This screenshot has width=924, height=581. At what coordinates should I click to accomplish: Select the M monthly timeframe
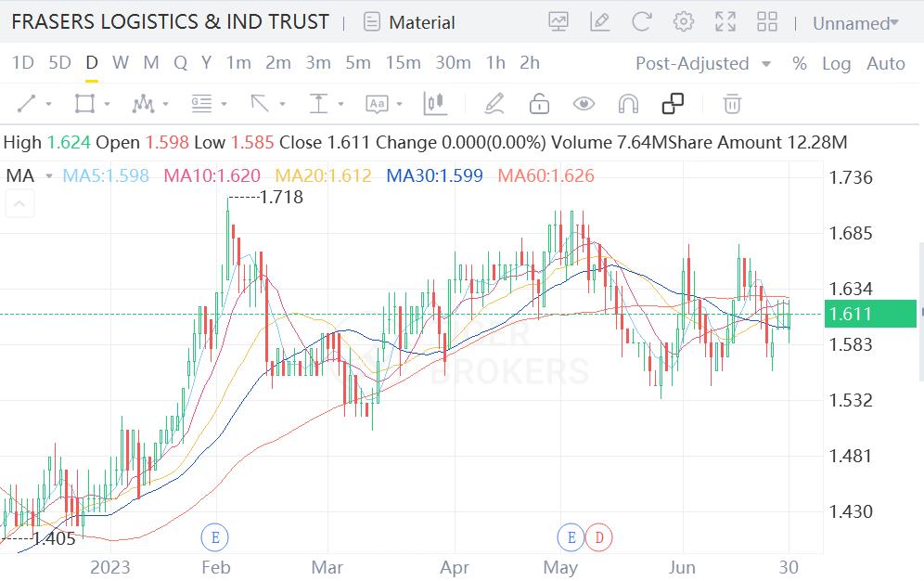[151, 62]
